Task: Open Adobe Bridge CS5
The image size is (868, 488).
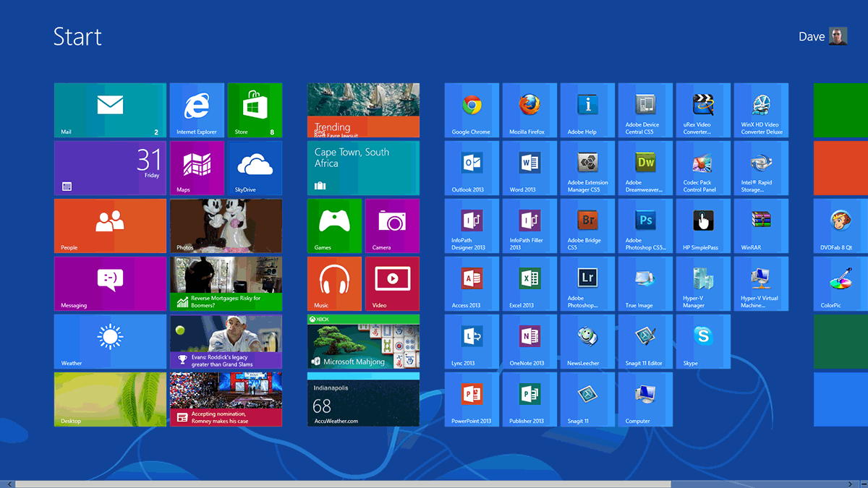Action: [x=587, y=226]
